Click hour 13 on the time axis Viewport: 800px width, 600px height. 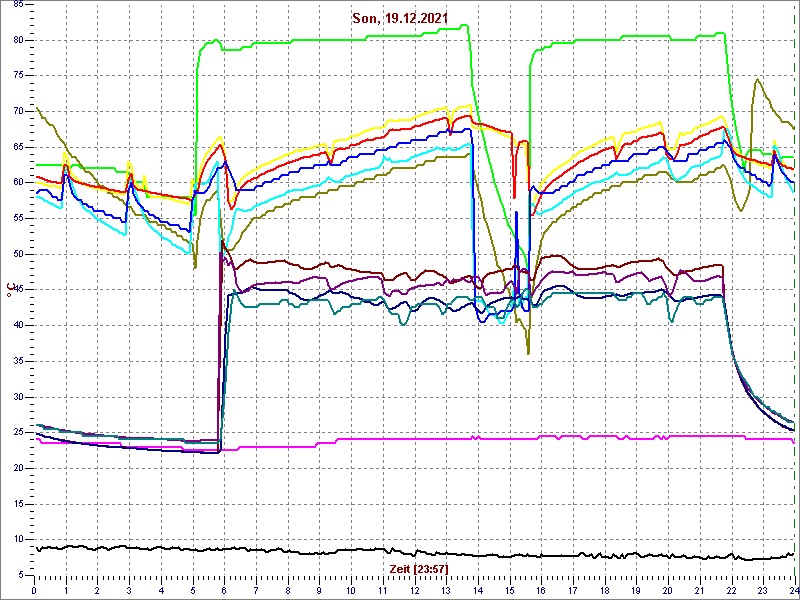pos(446,589)
